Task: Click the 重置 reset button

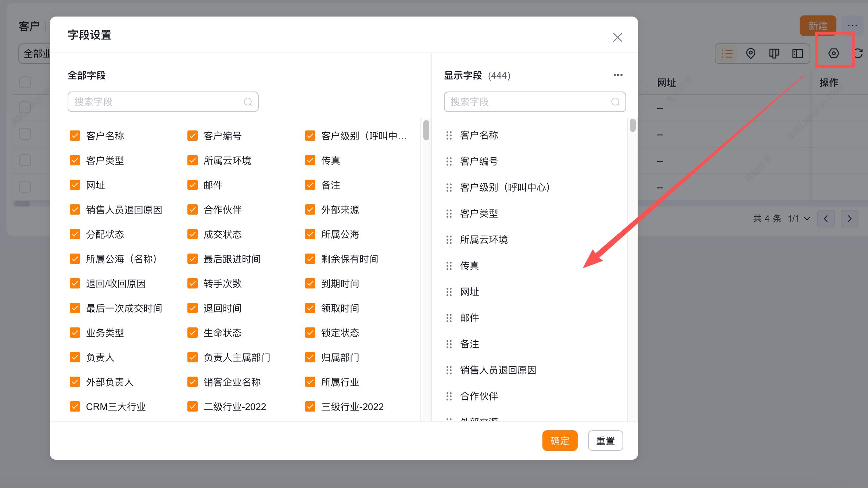Action: [x=605, y=441]
